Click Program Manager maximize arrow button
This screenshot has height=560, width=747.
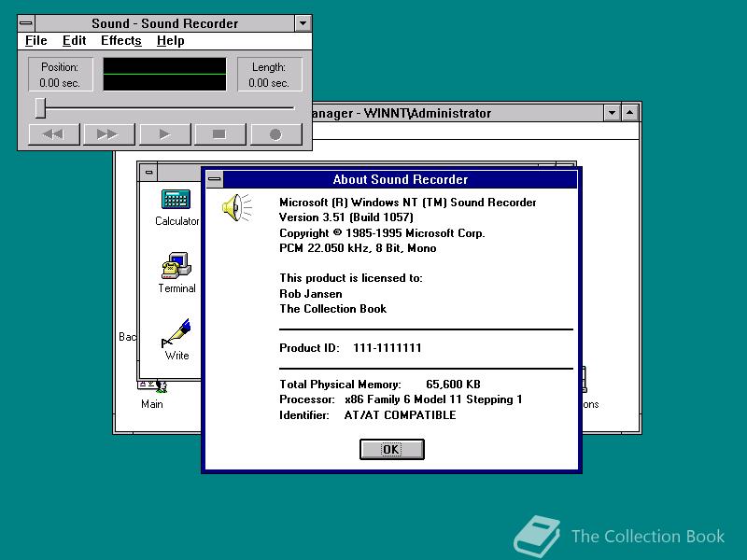pyautogui.click(x=629, y=113)
